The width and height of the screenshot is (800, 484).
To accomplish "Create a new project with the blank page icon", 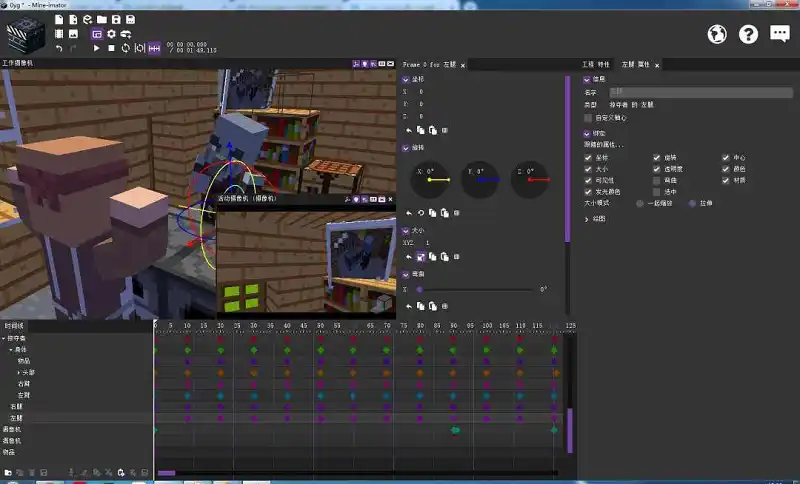I will 59,19.
